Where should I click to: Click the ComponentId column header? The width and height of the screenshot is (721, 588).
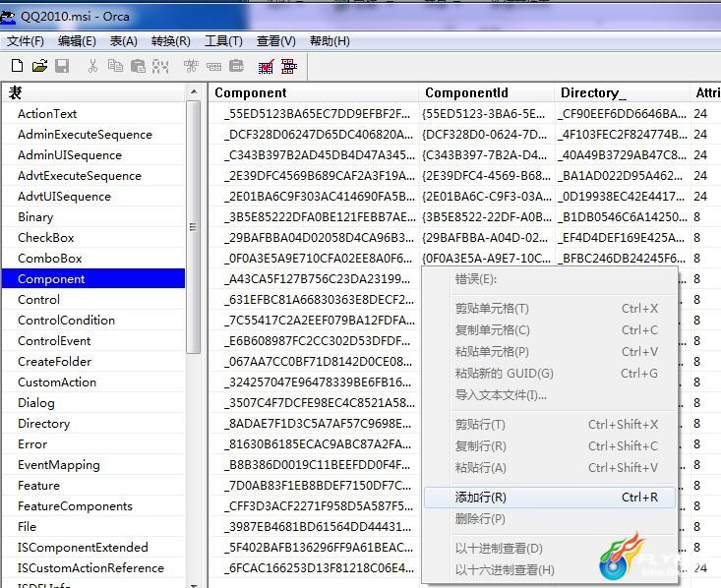click(487, 92)
